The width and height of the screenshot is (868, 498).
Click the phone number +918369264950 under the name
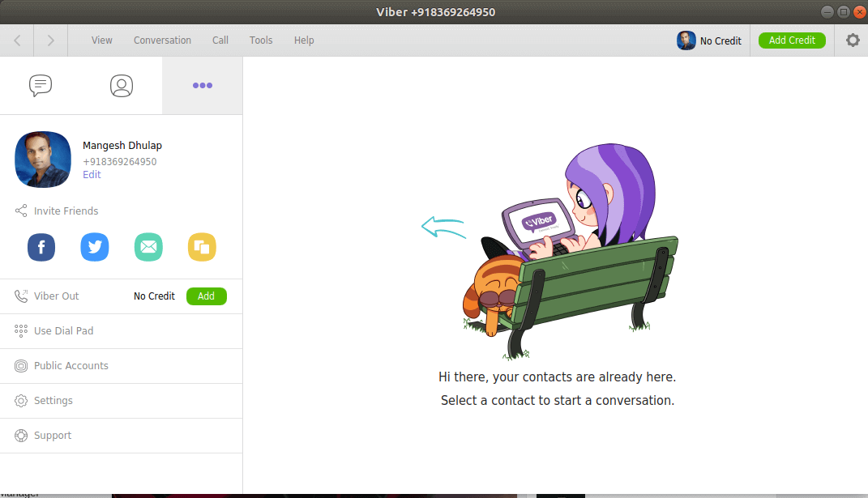[x=120, y=162]
